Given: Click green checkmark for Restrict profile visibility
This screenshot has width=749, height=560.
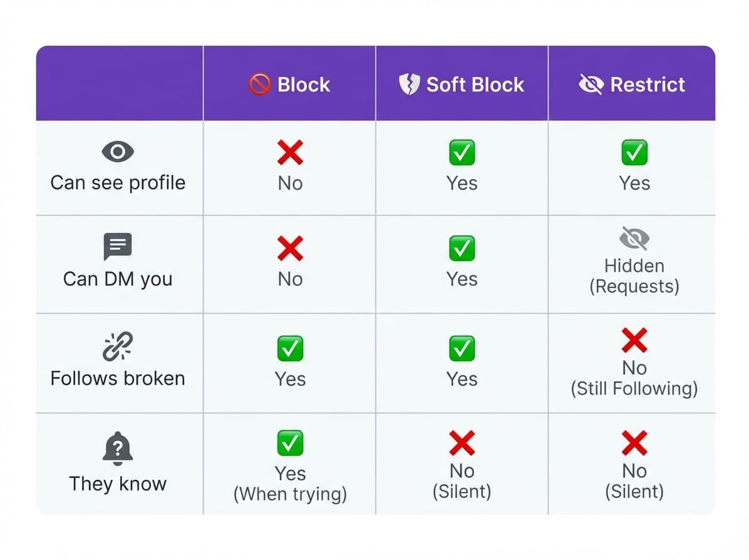Looking at the screenshot, I should pos(634,152).
